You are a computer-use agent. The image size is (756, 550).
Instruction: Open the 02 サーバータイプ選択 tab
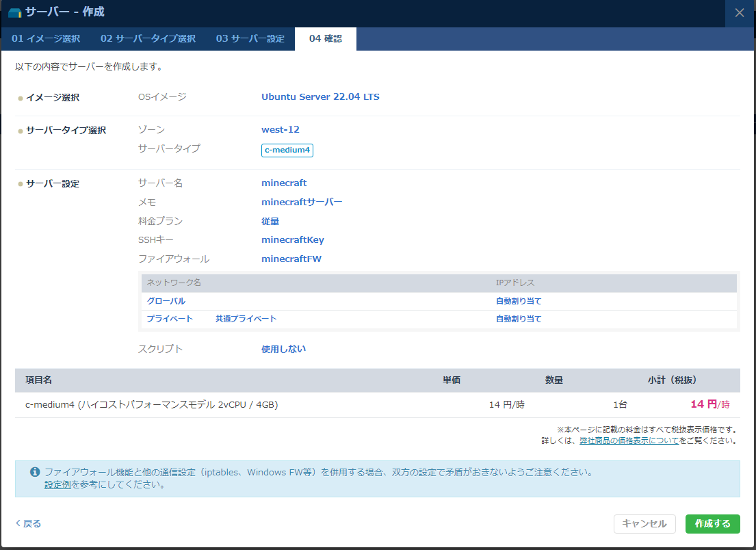(x=148, y=38)
